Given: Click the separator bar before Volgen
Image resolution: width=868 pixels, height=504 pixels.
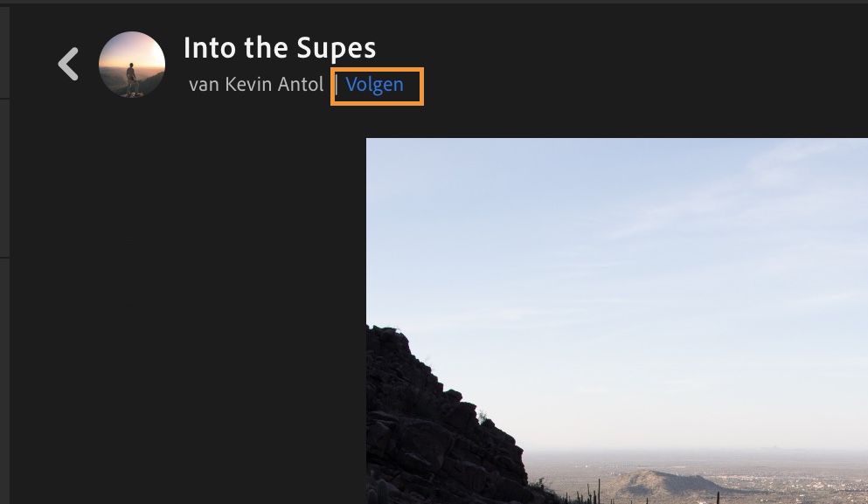Looking at the screenshot, I should (x=339, y=85).
